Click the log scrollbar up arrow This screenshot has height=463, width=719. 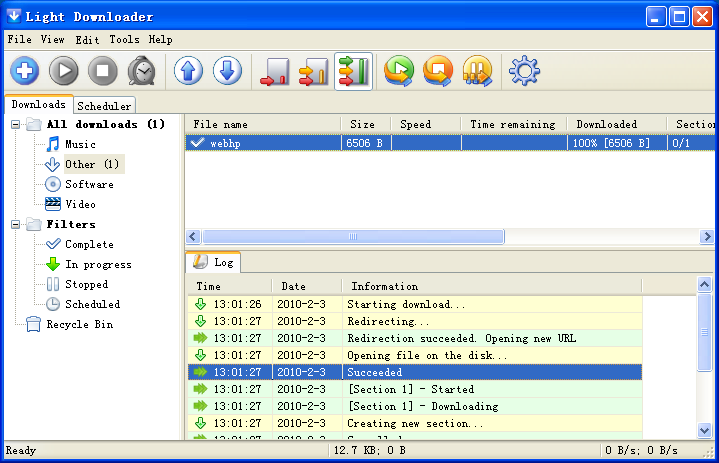click(704, 285)
